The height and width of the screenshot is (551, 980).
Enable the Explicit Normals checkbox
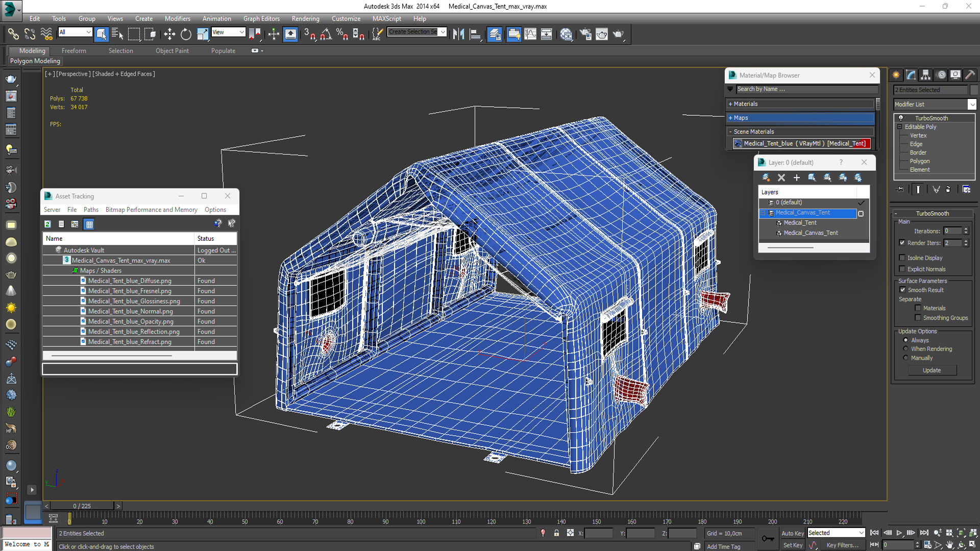tap(902, 269)
